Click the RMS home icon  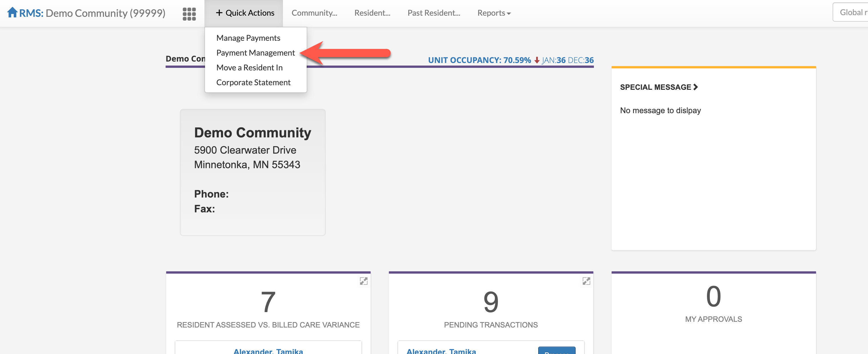point(12,13)
